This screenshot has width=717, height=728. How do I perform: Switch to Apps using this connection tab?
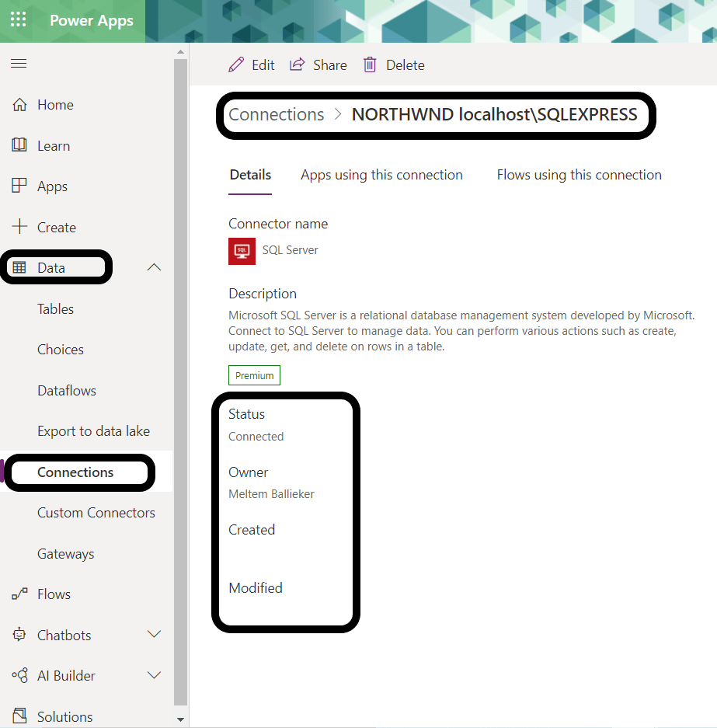coord(381,175)
